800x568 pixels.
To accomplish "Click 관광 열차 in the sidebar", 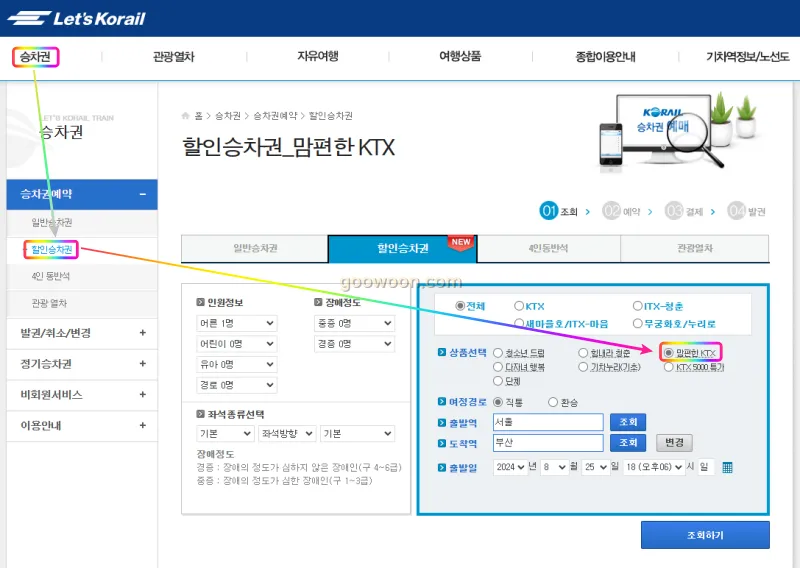I will coord(49,303).
